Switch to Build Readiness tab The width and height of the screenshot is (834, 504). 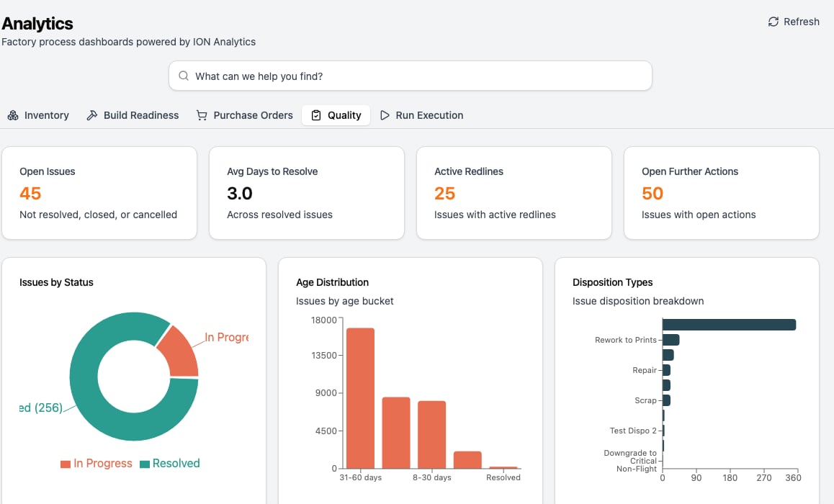(133, 115)
